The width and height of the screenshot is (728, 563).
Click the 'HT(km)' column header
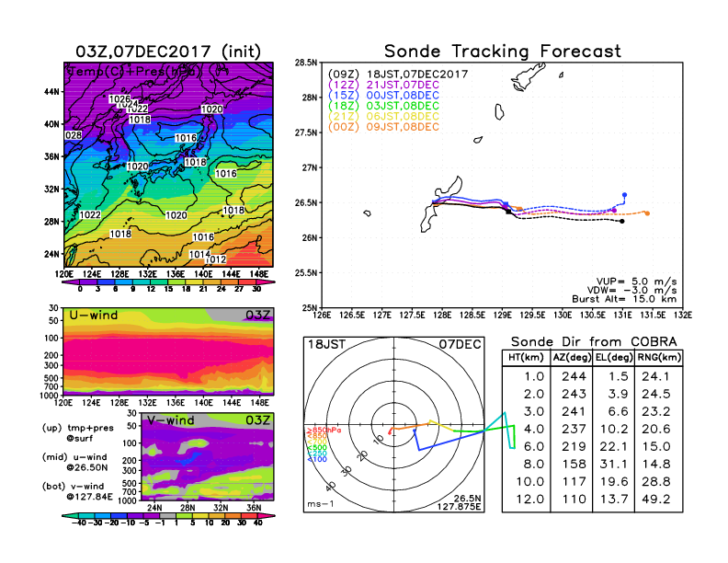[x=526, y=358]
